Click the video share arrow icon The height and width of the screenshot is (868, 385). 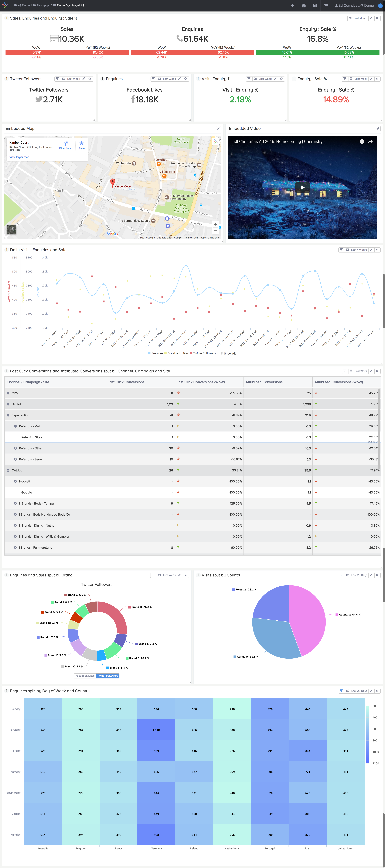pyautogui.click(x=370, y=142)
